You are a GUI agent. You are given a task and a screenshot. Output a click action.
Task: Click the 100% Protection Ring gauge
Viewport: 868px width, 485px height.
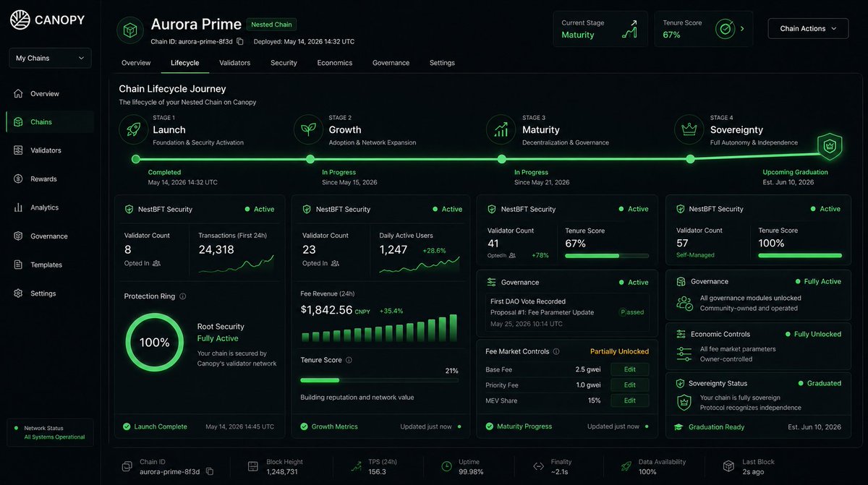pyautogui.click(x=154, y=343)
